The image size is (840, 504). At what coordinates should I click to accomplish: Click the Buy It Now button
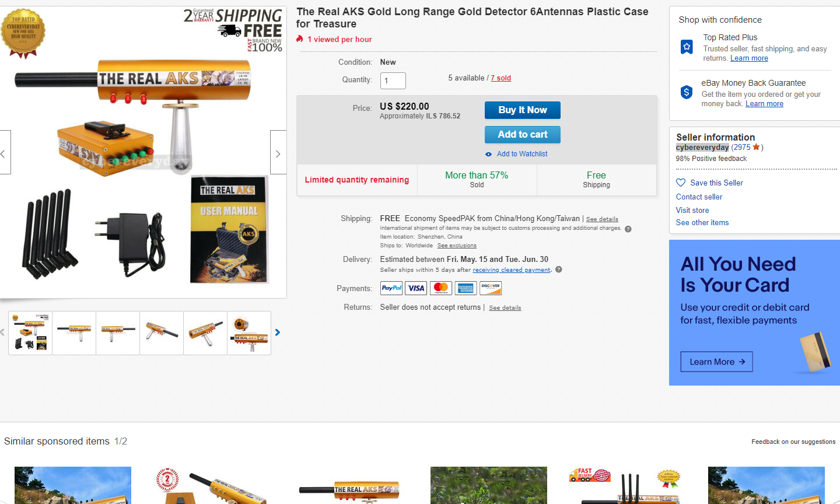tap(523, 110)
